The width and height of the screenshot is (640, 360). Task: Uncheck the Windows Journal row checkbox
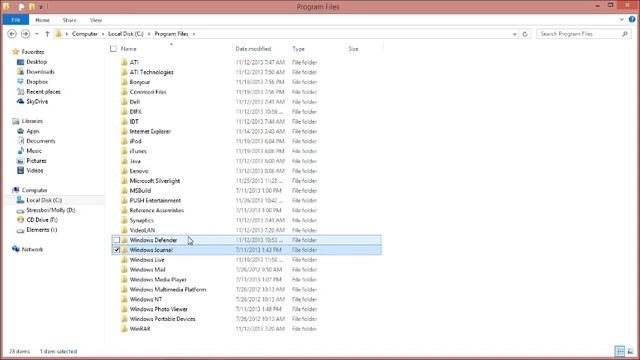[117, 250]
